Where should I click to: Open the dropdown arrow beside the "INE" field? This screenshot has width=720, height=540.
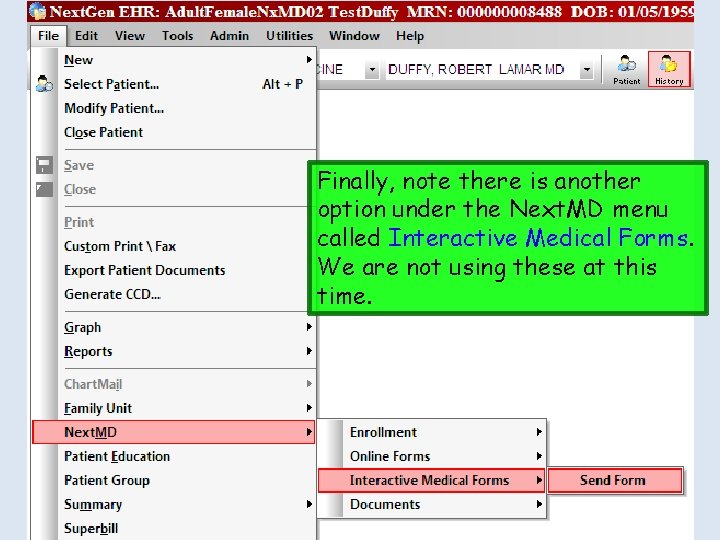coord(372,70)
